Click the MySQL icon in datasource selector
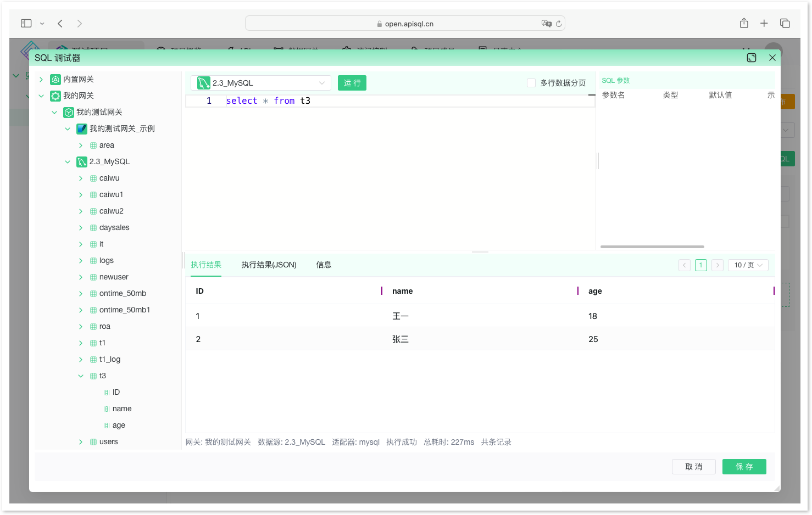The image size is (812, 515). coord(204,83)
